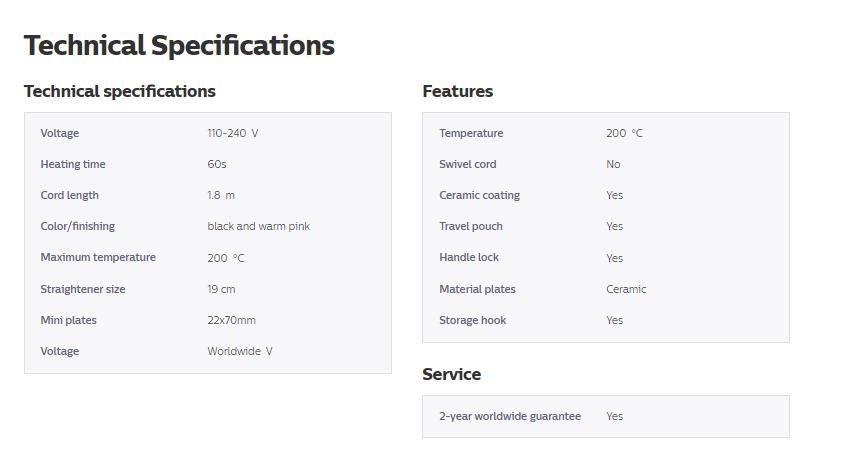Image resolution: width=842 pixels, height=453 pixels.
Task: Select the "Heating time" specification label
Action: pyautogui.click(x=73, y=164)
